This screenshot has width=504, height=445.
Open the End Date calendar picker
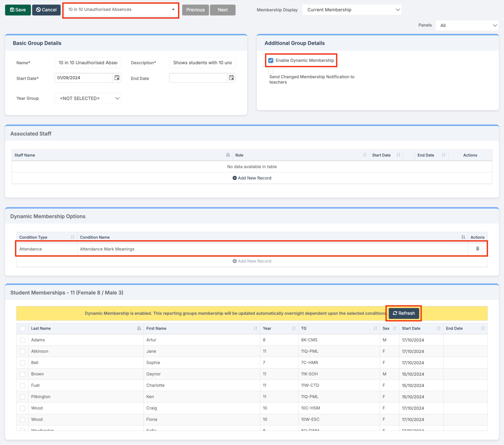[x=231, y=78]
